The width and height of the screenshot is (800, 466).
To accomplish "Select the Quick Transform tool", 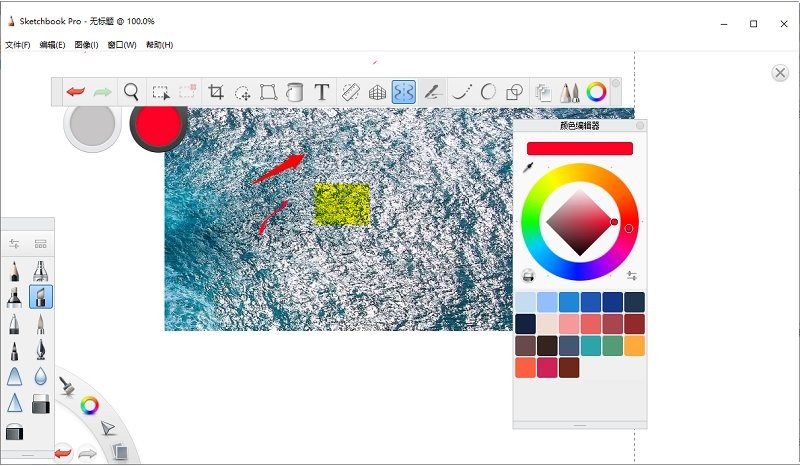I will coord(242,93).
